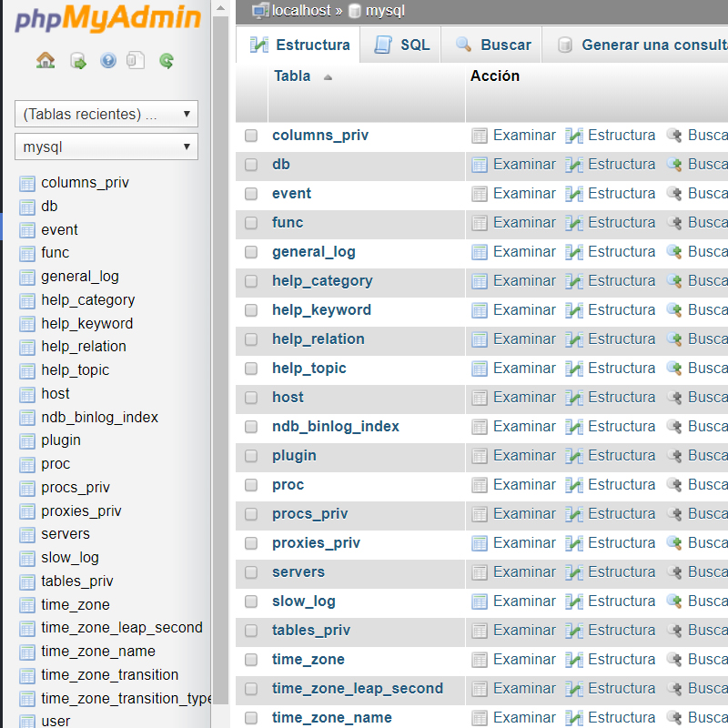Open plugin table link in main list

pos(294,456)
